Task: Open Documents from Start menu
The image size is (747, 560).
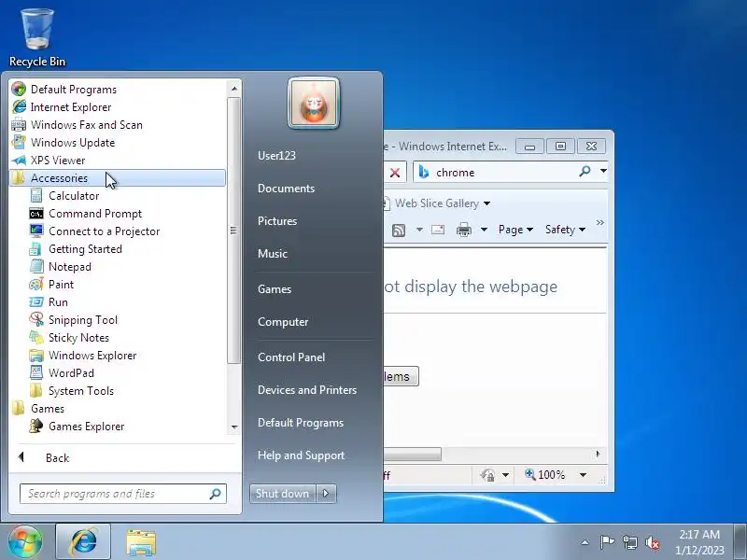Action: [x=287, y=189]
